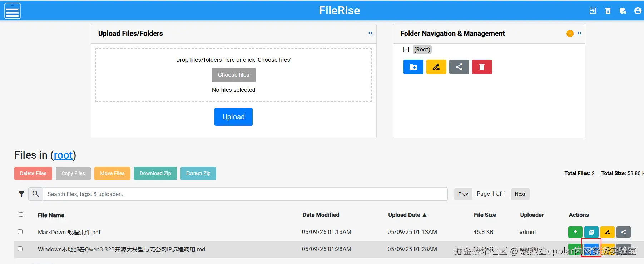
Task: Click the magnifier search icon
Action: coord(36,194)
